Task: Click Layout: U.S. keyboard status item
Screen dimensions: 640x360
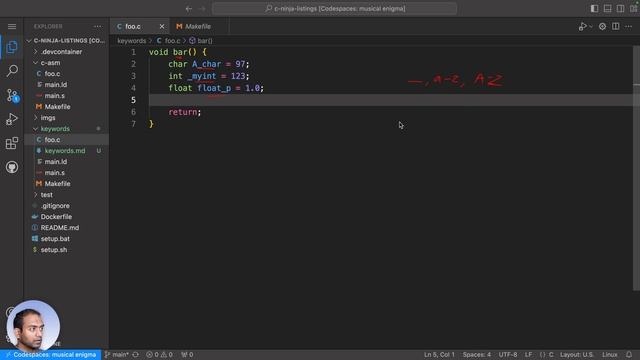Action: (577, 355)
